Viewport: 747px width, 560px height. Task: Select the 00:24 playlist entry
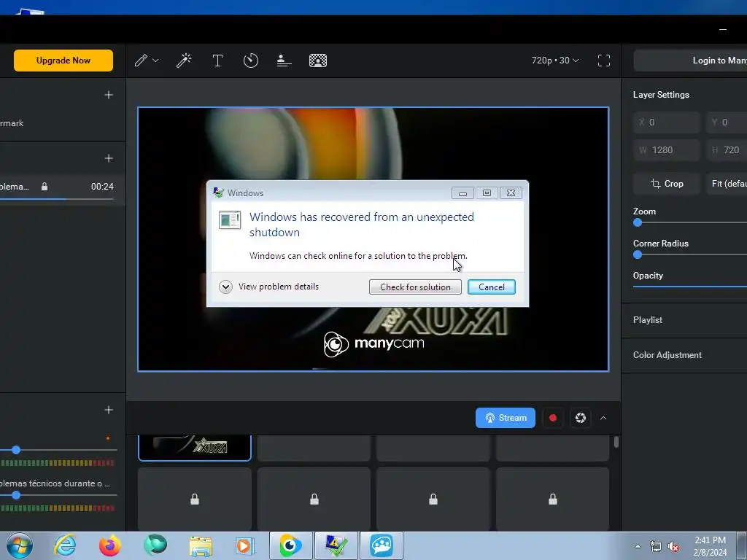point(63,187)
